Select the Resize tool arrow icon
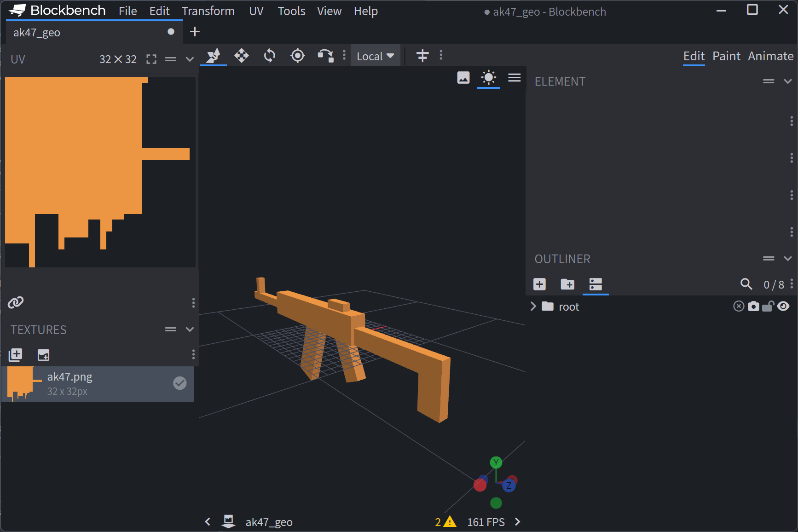Screen dimensions: 798x532 point(214,56)
